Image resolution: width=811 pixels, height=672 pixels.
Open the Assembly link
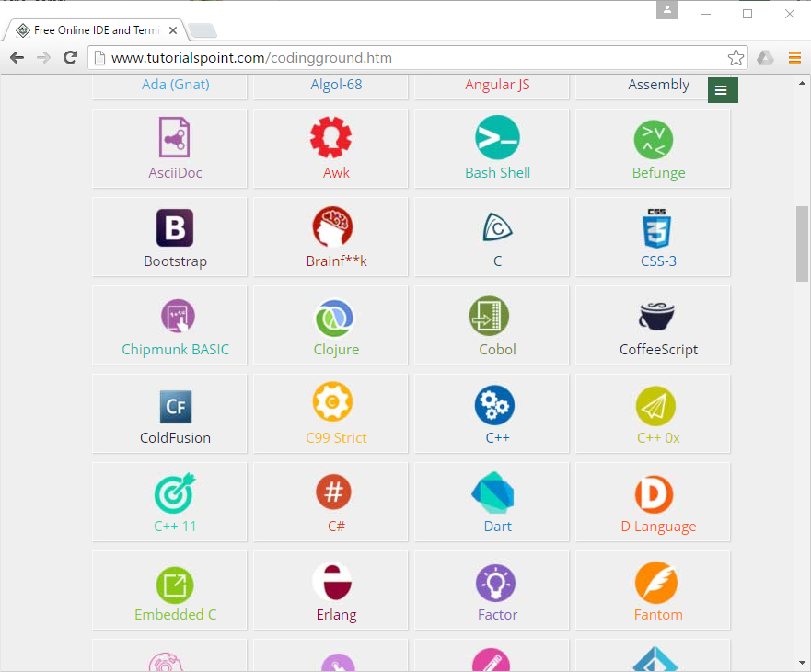click(x=658, y=85)
